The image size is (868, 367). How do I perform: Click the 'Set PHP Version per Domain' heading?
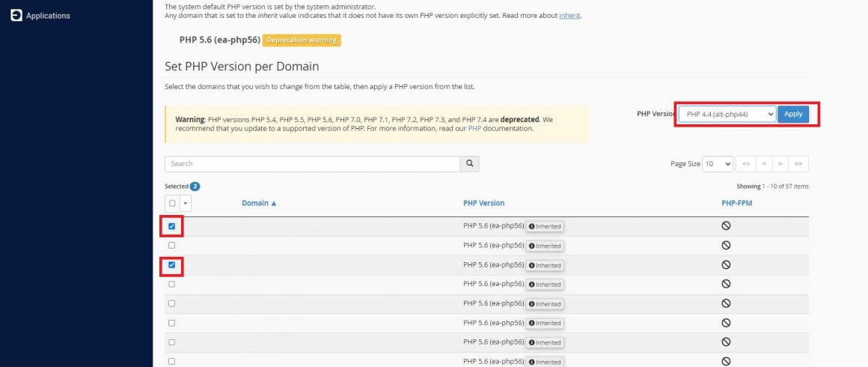242,67
